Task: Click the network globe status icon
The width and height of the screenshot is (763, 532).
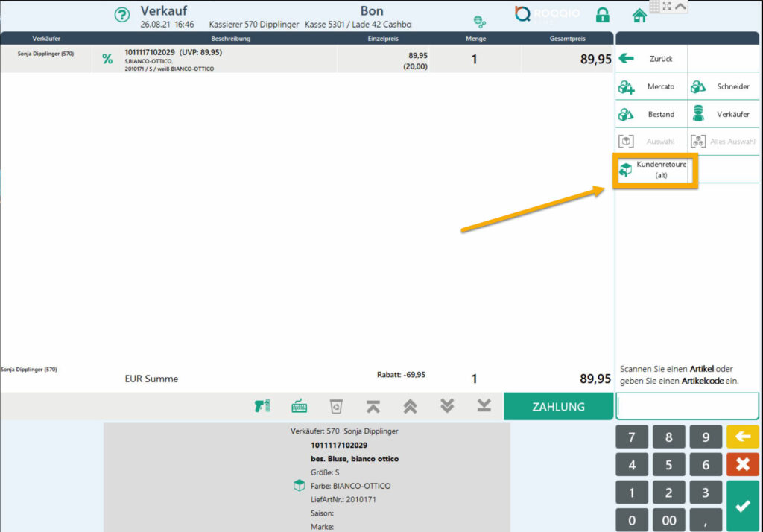Action: click(480, 22)
